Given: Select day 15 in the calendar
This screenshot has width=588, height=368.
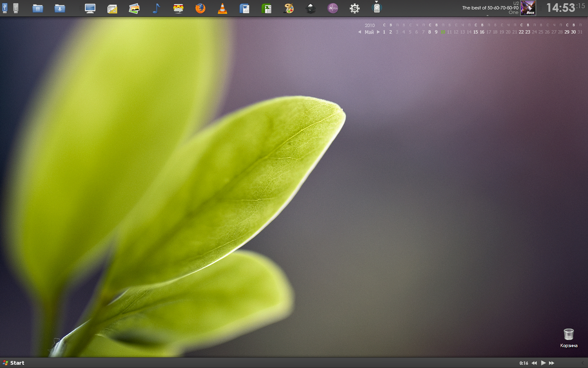Looking at the screenshot, I should pos(475,32).
